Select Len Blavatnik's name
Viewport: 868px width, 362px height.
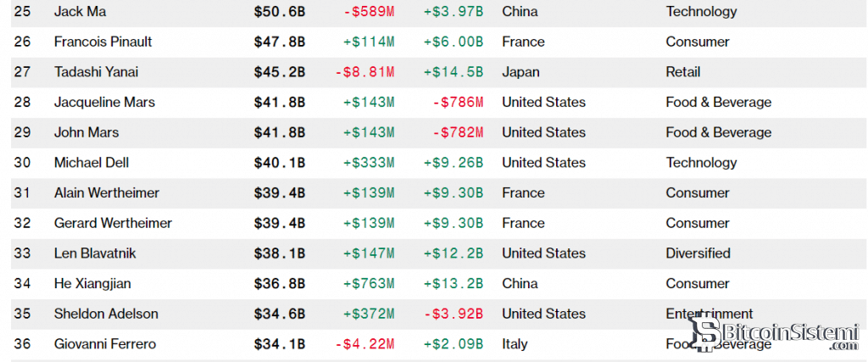pyautogui.click(x=95, y=253)
